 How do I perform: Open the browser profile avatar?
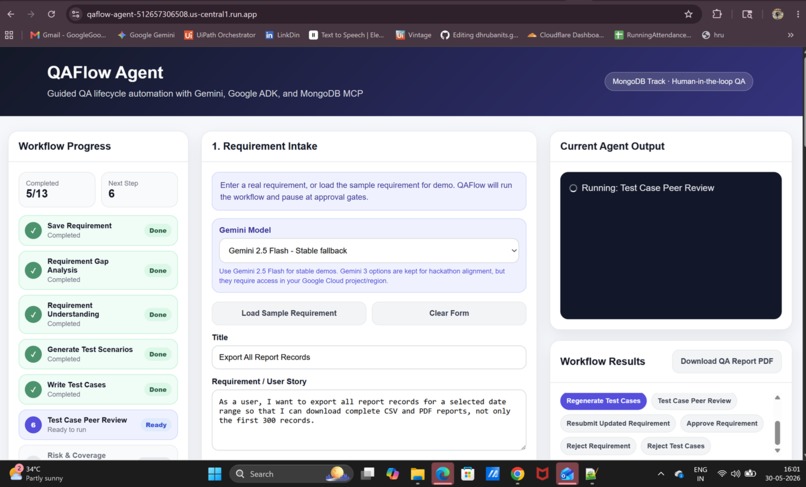(777, 14)
